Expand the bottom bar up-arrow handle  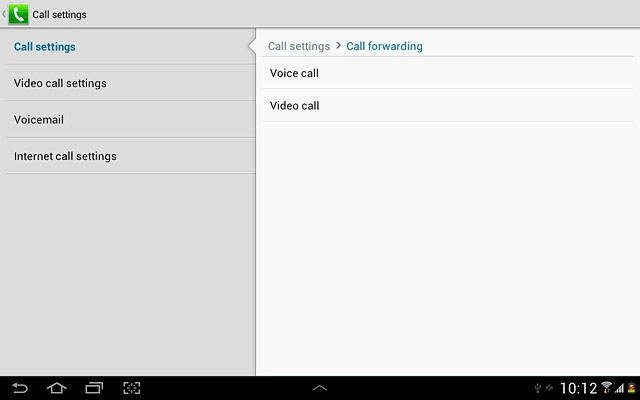(320, 388)
